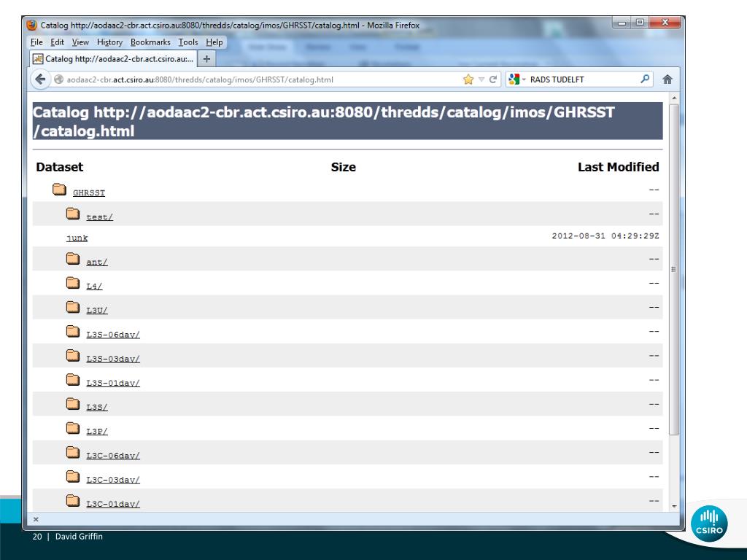
Task: Click the folder icon beside L3C-03day/
Action: (x=73, y=476)
